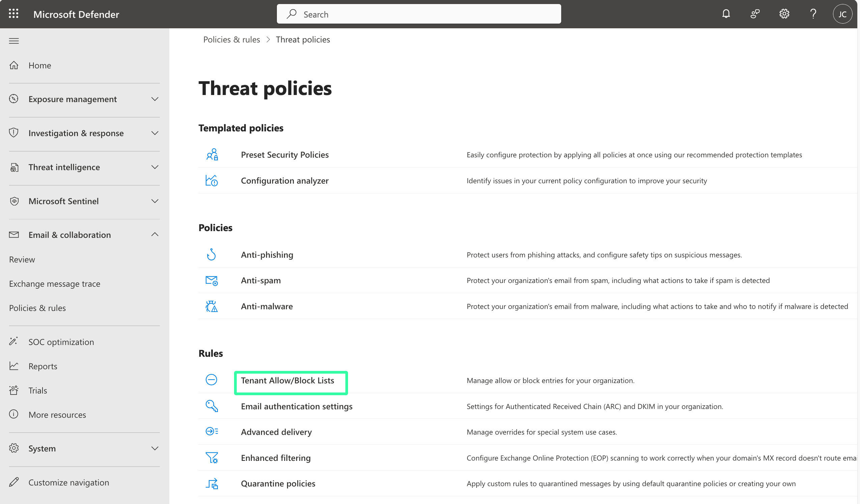This screenshot has height=504, width=860.
Task: Click the Enhanced filtering funnel icon
Action: (x=211, y=458)
